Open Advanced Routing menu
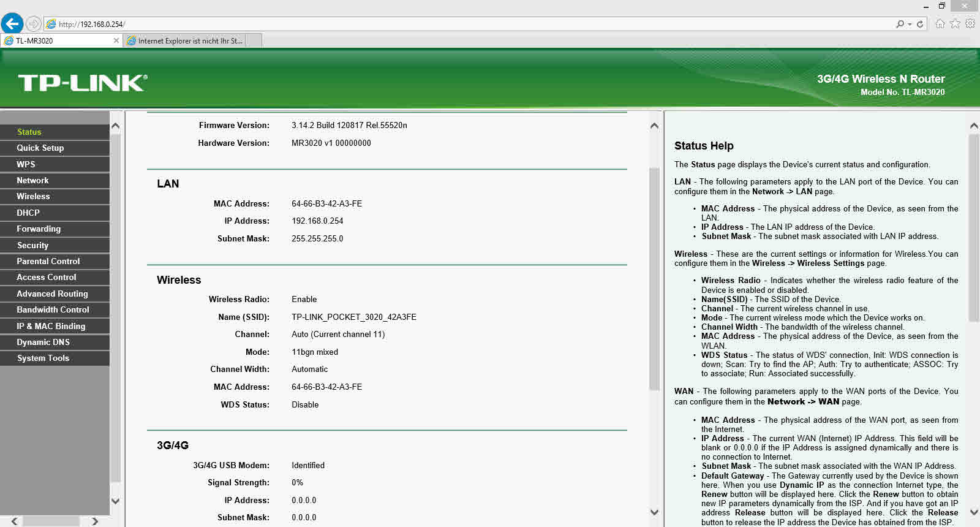 click(55, 294)
